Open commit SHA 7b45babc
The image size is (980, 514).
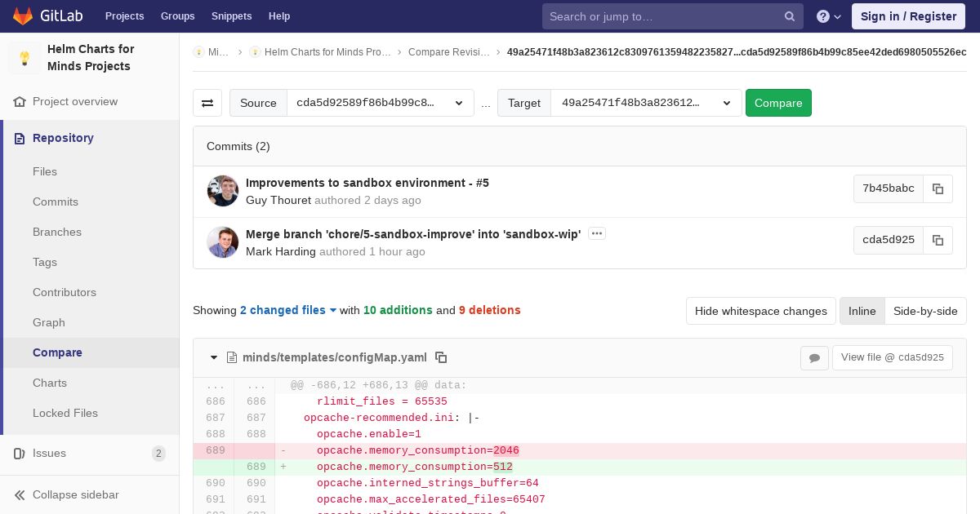(x=889, y=188)
